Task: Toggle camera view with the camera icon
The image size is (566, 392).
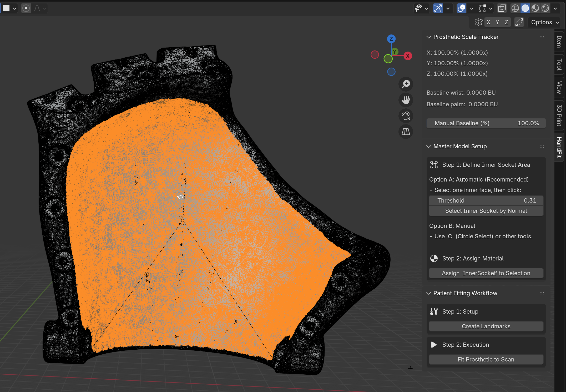Action: tap(406, 116)
